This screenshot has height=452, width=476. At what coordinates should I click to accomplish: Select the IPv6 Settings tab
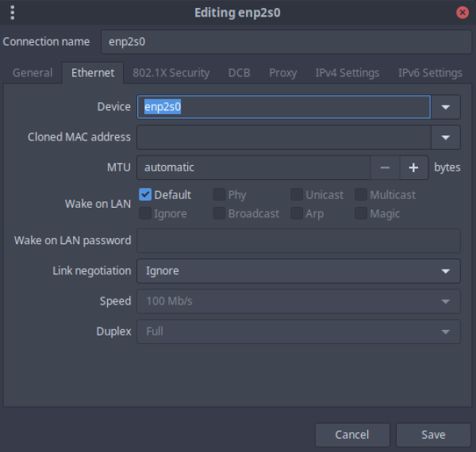coord(429,73)
